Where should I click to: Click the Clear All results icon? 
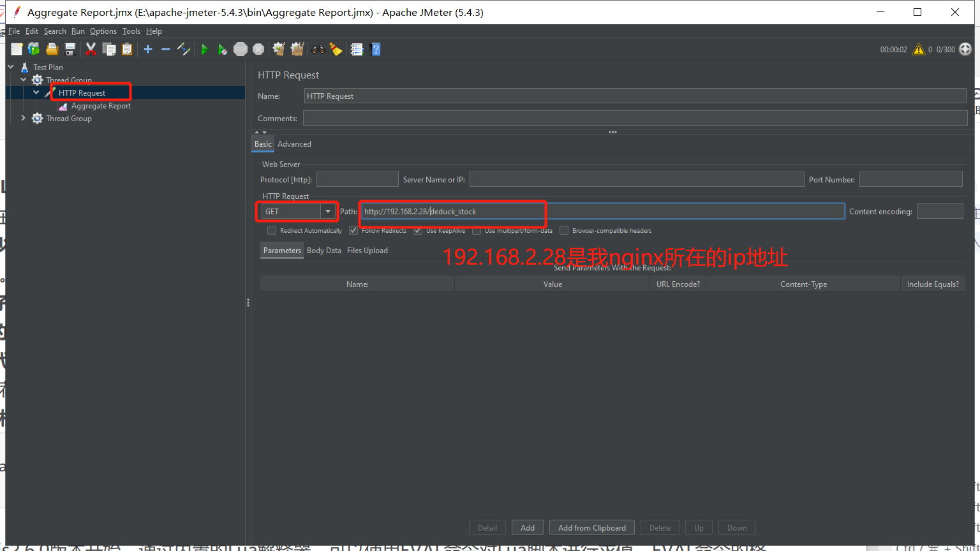(x=297, y=49)
